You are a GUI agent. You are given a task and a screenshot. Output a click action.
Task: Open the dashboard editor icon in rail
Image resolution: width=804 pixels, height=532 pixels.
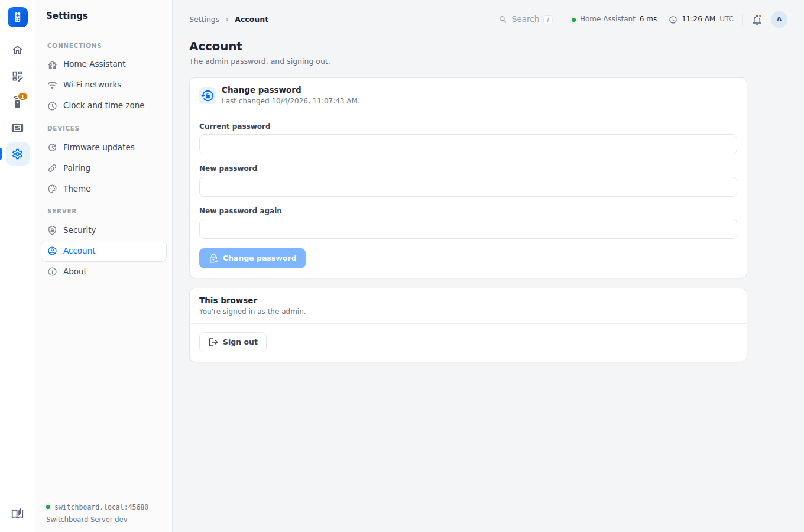18,76
